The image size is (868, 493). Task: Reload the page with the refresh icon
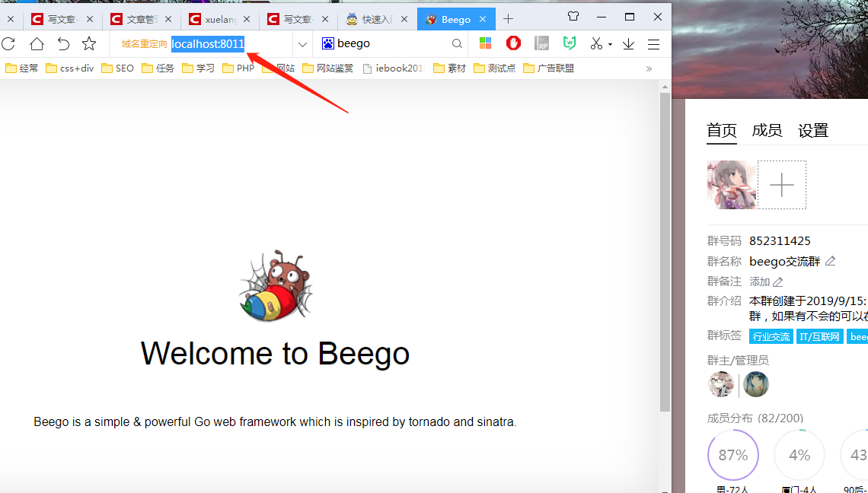(x=8, y=43)
